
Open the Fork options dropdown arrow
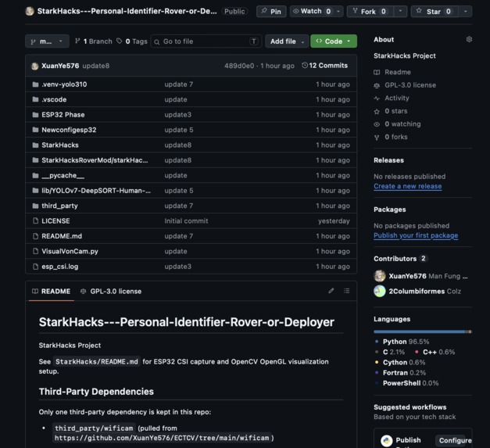400,12
